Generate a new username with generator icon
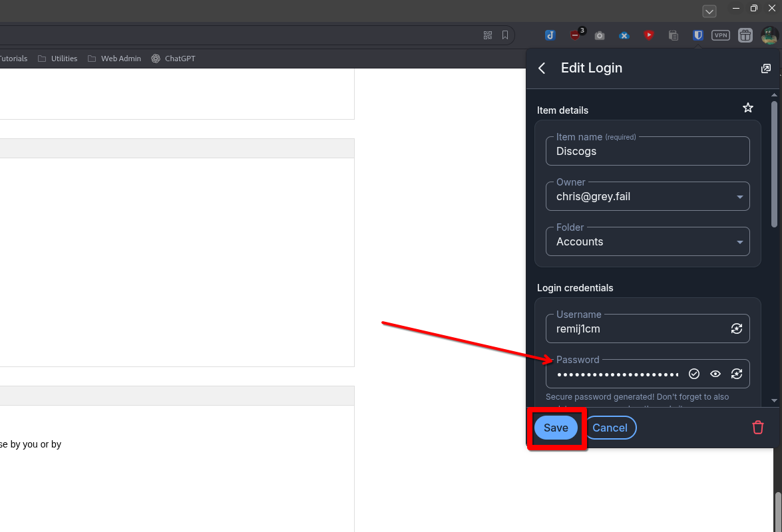782x532 pixels. coord(736,329)
